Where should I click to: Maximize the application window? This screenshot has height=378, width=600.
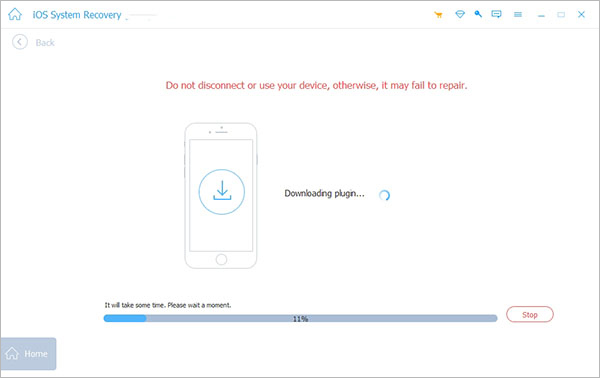[561, 15]
